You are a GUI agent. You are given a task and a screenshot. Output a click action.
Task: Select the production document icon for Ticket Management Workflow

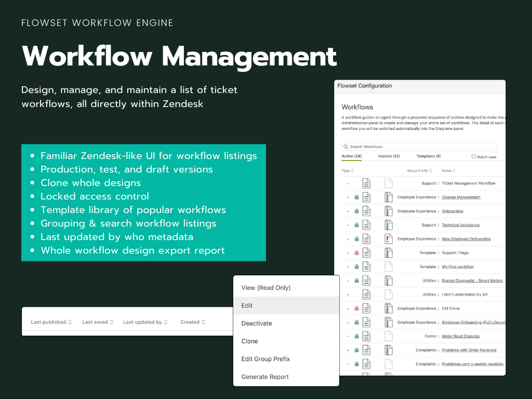click(366, 183)
